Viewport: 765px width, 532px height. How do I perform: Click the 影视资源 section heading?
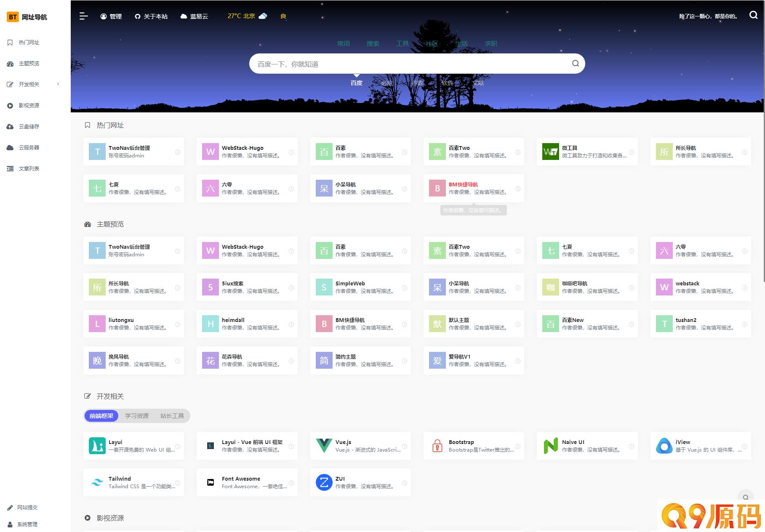click(110, 518)
